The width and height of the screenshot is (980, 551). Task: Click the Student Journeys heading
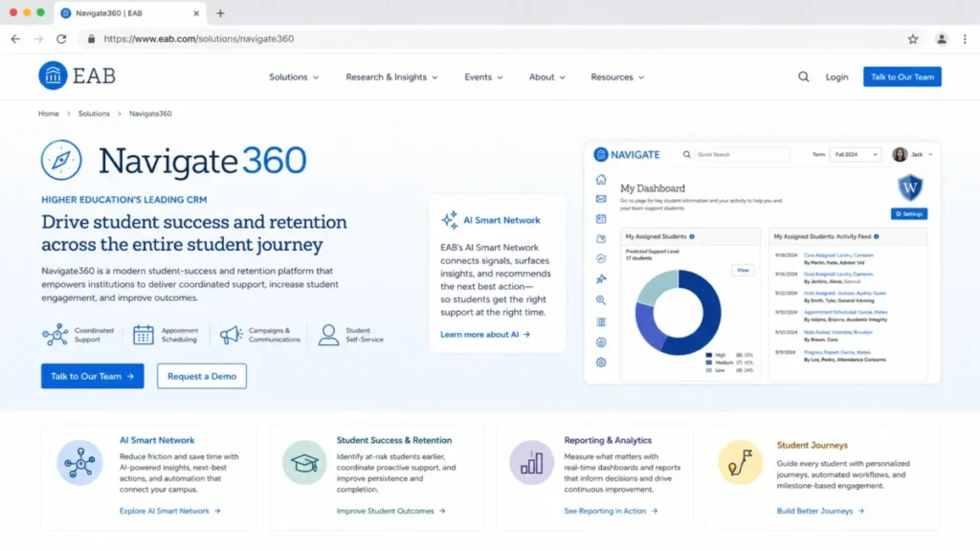click(x=812, y=446)
